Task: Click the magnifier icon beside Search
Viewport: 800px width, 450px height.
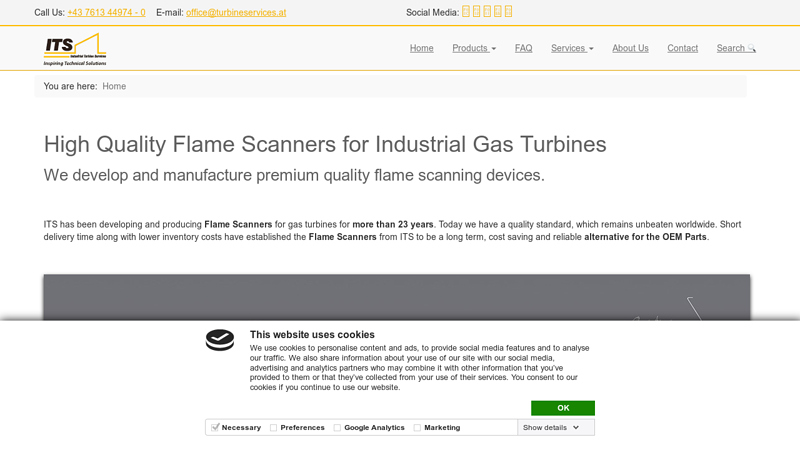Action: click(x=752, y=48)
